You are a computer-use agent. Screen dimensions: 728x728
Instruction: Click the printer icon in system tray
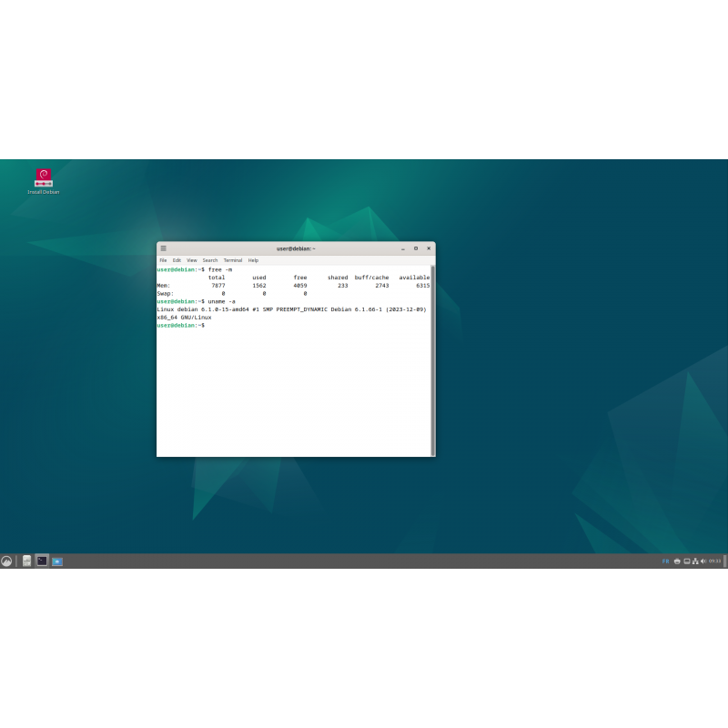click(677, 561)
